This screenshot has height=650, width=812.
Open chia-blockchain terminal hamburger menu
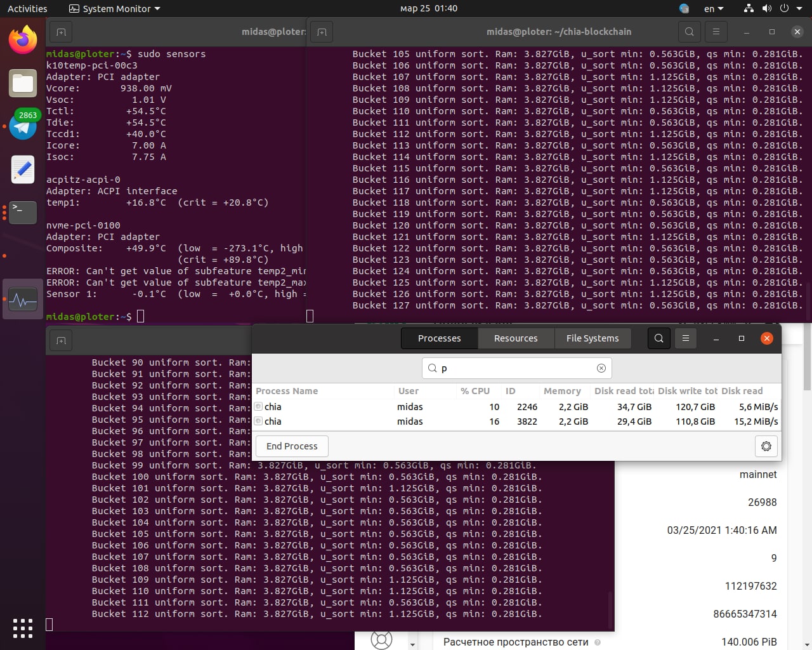716,31
